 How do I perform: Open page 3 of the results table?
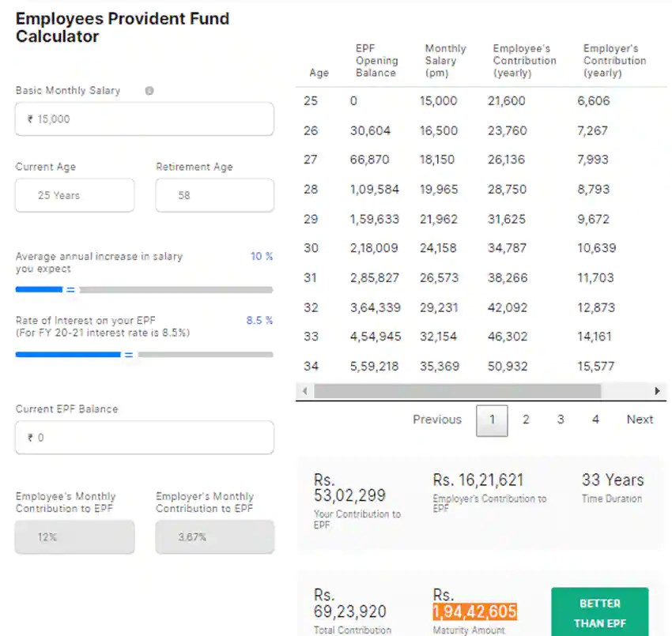tap(561, 420)
